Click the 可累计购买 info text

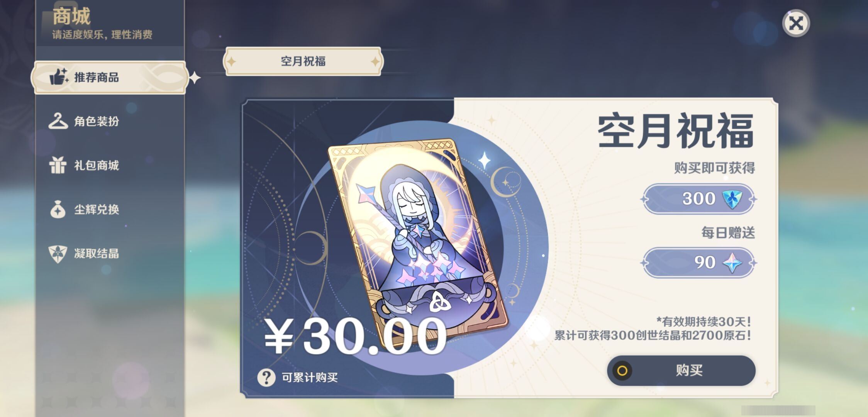pyautogui.click(x=310, y=377)
